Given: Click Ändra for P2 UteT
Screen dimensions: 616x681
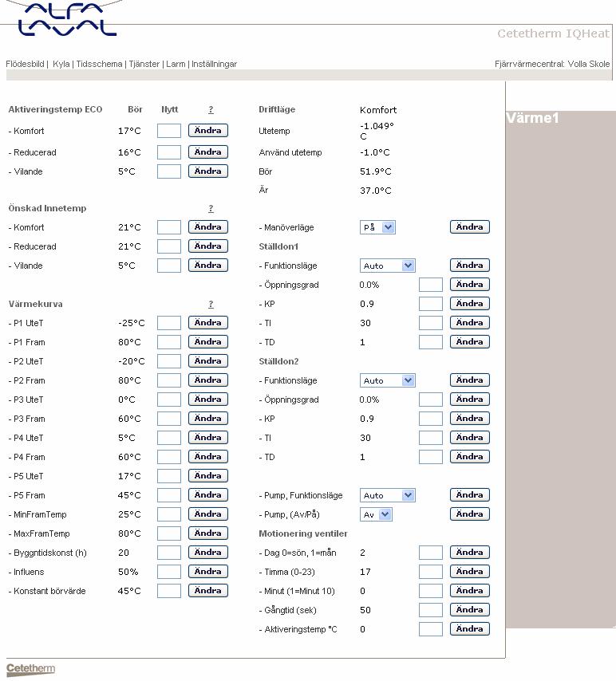Looking at the screenshot, I should pos(207,361).
